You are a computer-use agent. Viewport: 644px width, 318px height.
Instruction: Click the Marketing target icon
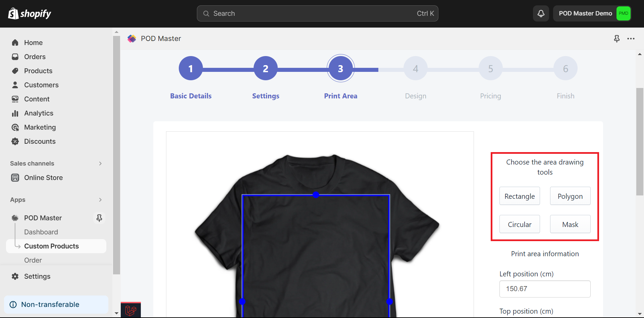tap(15, 127)
